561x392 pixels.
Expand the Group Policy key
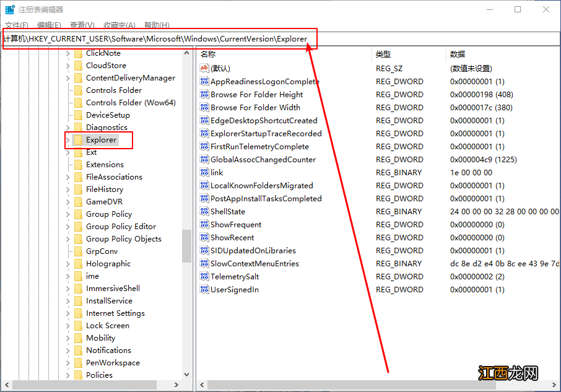pyautogui.click(x=67, y=214)
